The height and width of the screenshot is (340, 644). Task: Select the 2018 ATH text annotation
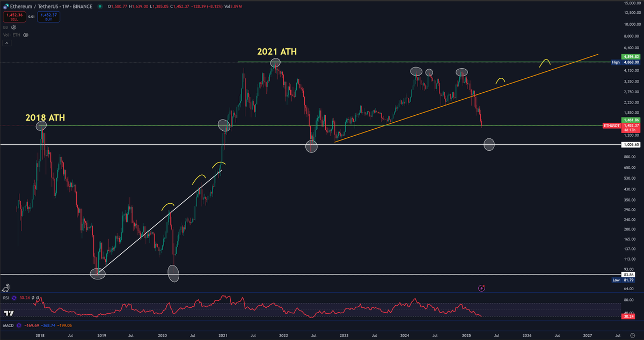pos(45,117)
